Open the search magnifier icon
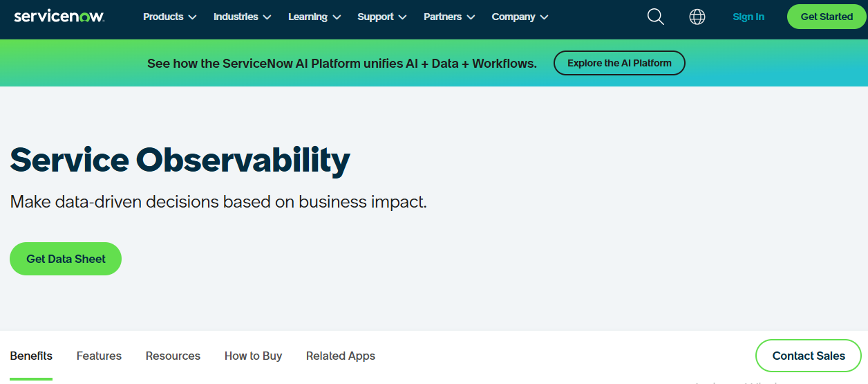Screen dimensions: 868x384 point(655,17)
